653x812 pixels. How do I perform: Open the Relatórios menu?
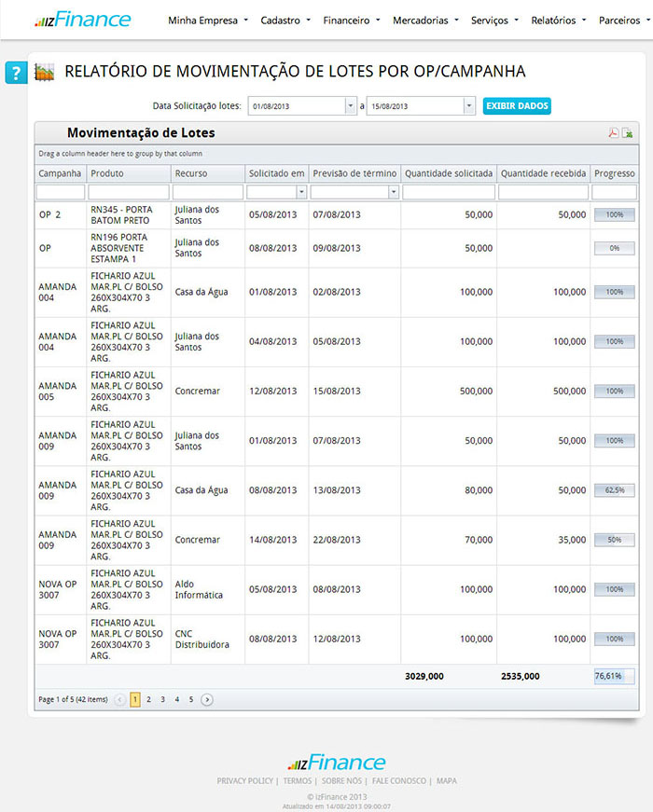[x=559, y=20]
